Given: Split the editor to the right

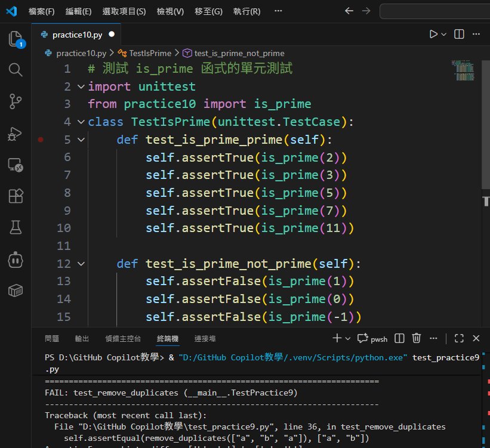Looking at the screenshot, I should (x=459, y=35).
